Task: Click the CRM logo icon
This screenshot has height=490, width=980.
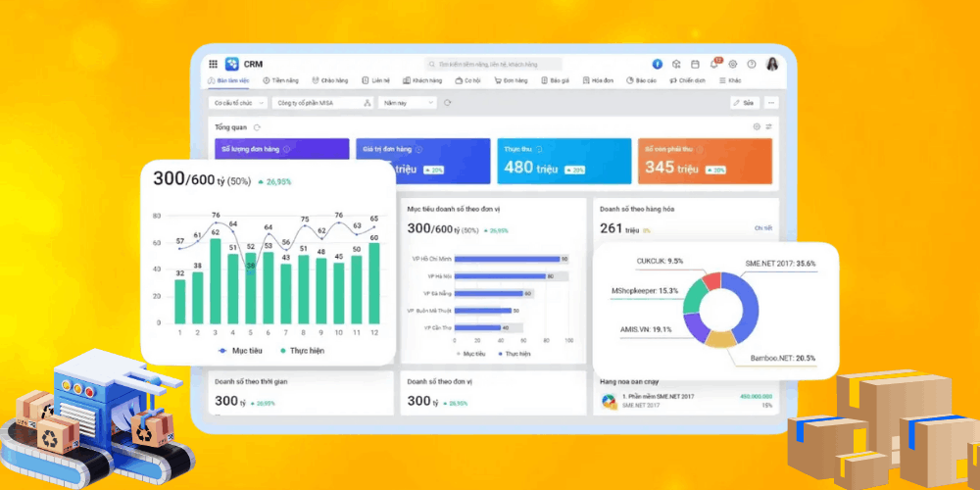Action: pos(232,64)
